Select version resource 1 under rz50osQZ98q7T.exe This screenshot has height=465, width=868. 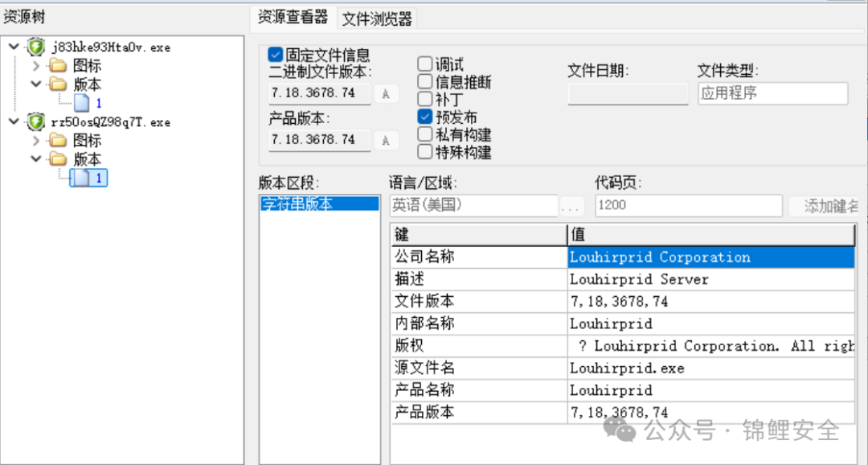pyautogui.click(x=88, y=178)
